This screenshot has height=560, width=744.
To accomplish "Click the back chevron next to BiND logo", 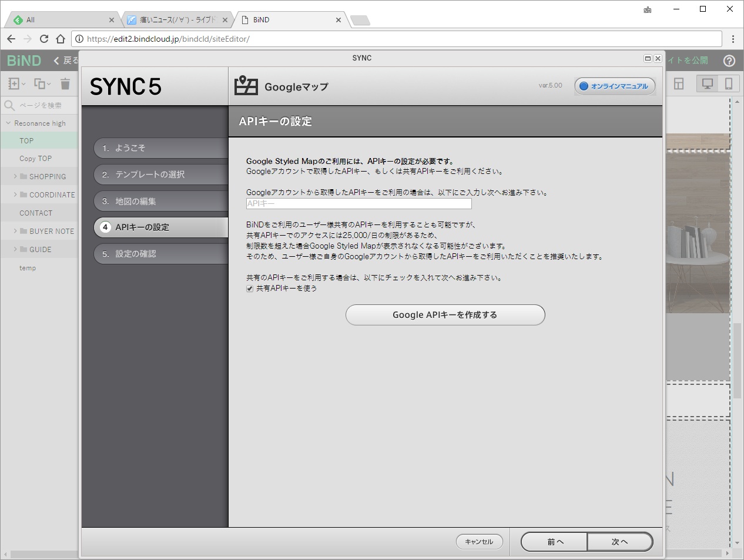I will 56,60.
